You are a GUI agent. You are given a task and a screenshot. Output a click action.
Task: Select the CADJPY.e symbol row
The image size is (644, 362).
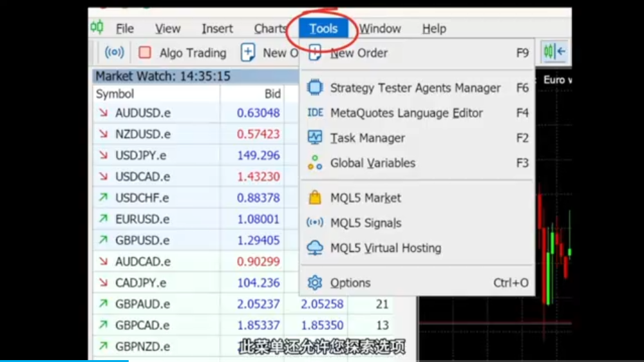coord(196,283)
